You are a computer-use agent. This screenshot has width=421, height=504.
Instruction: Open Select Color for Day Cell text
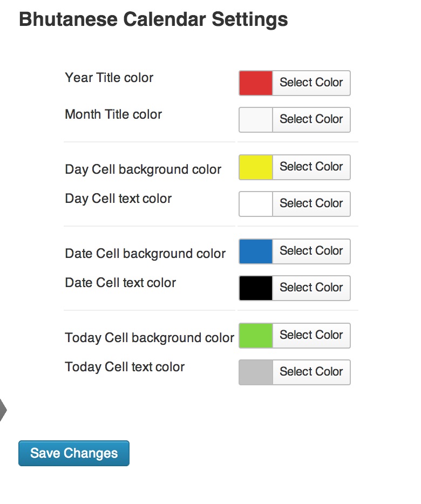[x=311, y=204]
